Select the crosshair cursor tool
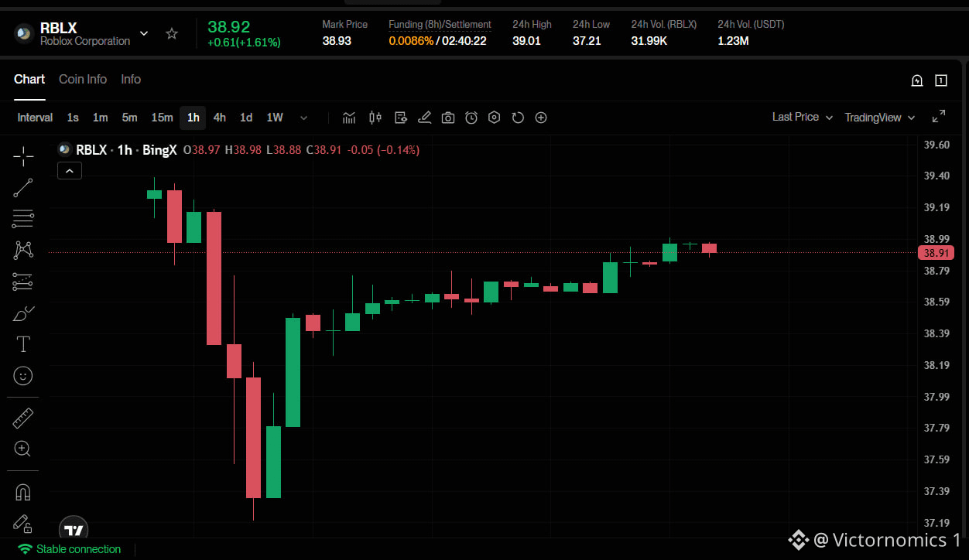The height and width of the screenshot is (560, 969). 23,155
